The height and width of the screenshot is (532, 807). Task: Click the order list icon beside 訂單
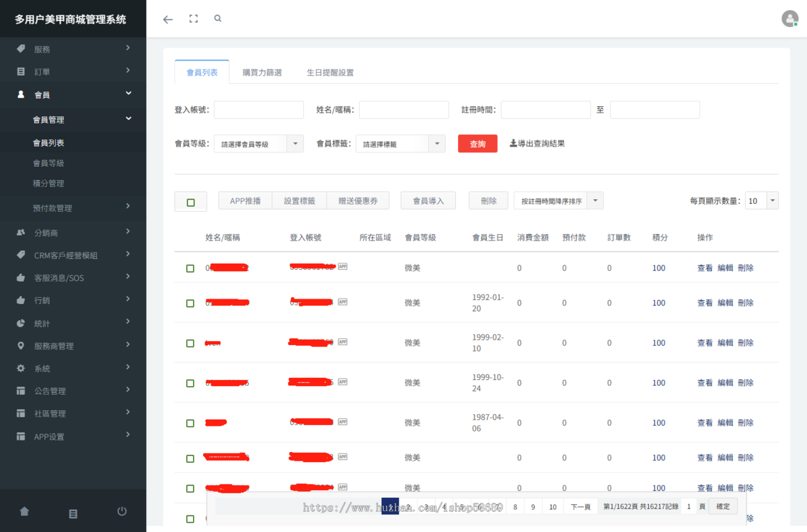point(21,71)
